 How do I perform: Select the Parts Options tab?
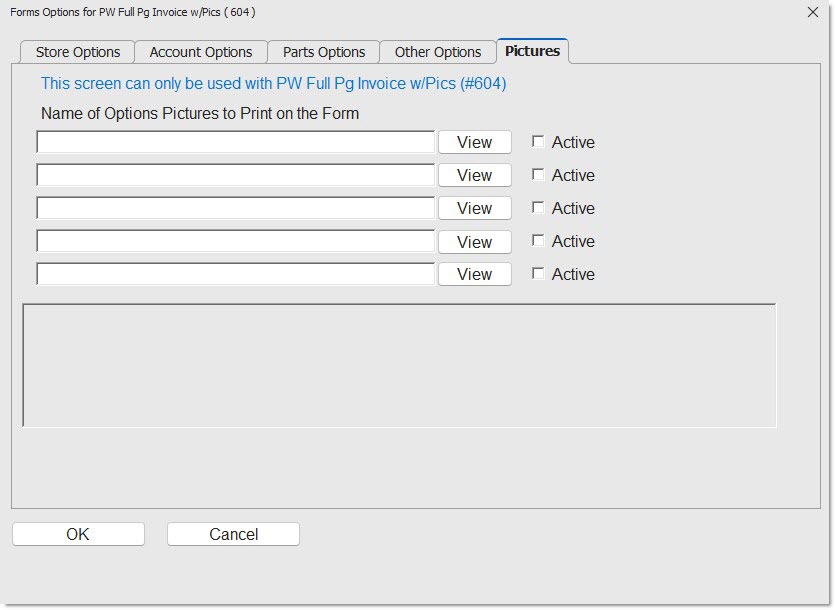[x=324, y=52]
